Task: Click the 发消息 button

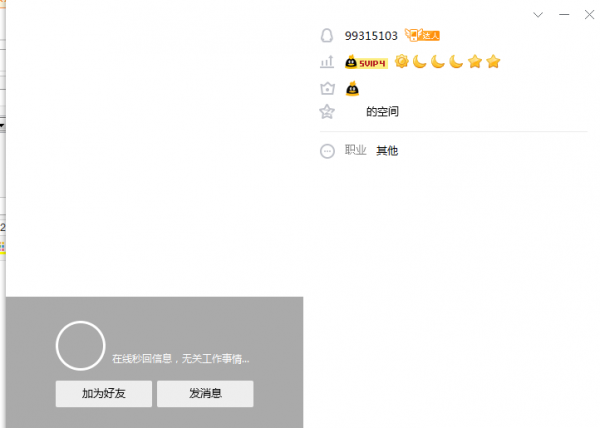Action: (205, 394)
